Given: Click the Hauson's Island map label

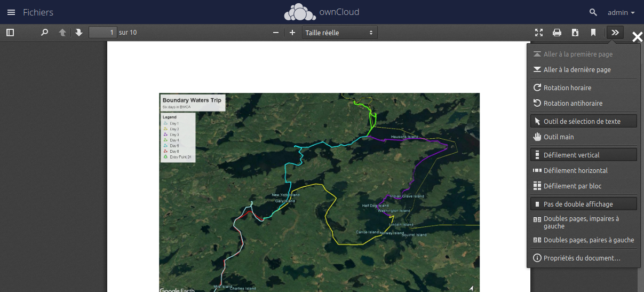Looking at the screenshot, I should pos(406,137).
